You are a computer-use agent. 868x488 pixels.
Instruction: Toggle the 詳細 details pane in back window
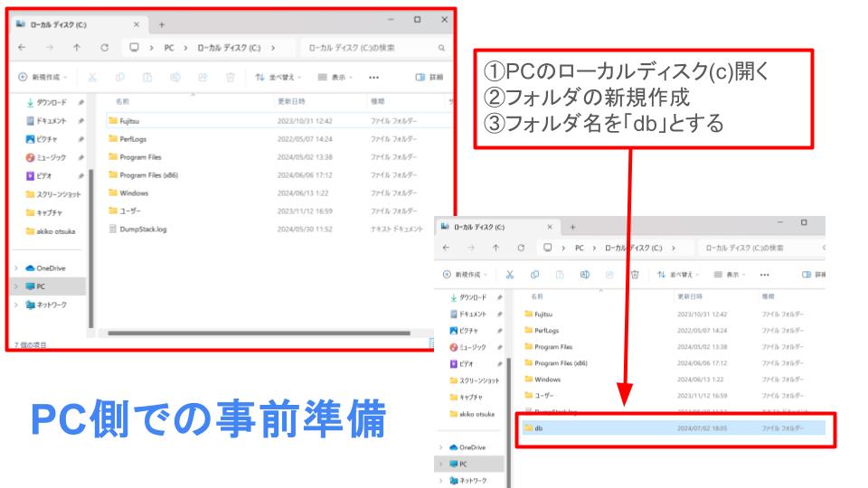coord(429,78)
